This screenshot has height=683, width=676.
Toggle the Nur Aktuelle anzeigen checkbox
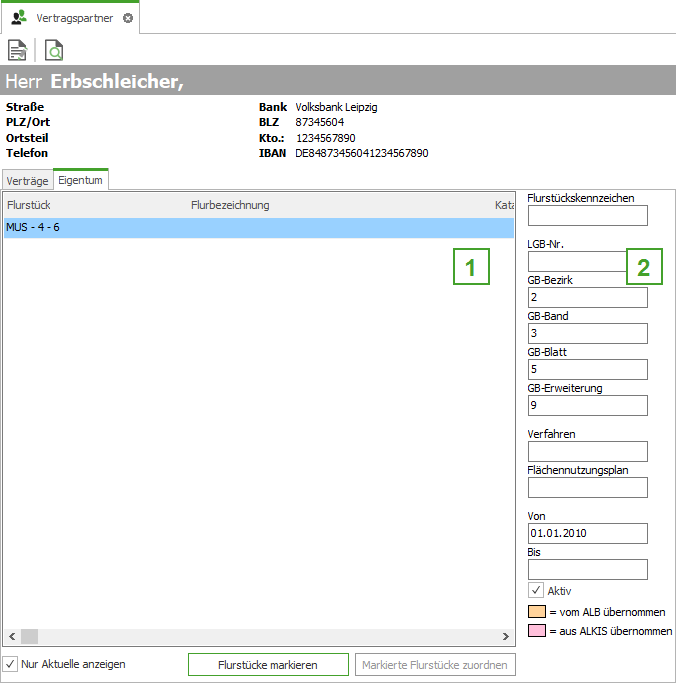click(x=11, y=663)
